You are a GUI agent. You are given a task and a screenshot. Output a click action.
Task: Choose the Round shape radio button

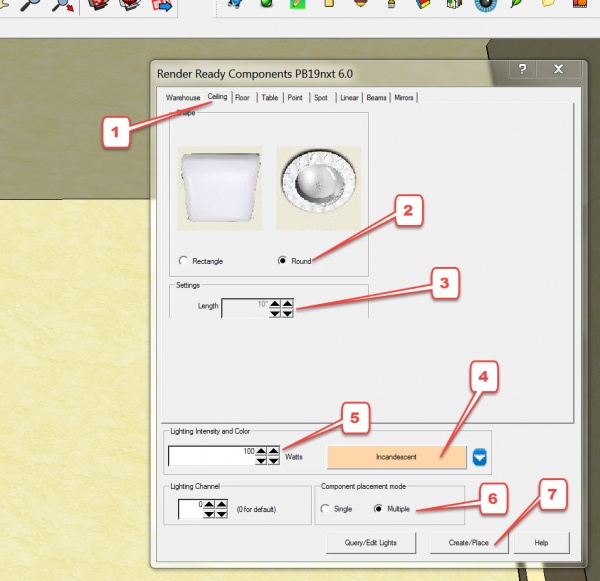pos(282,261)
